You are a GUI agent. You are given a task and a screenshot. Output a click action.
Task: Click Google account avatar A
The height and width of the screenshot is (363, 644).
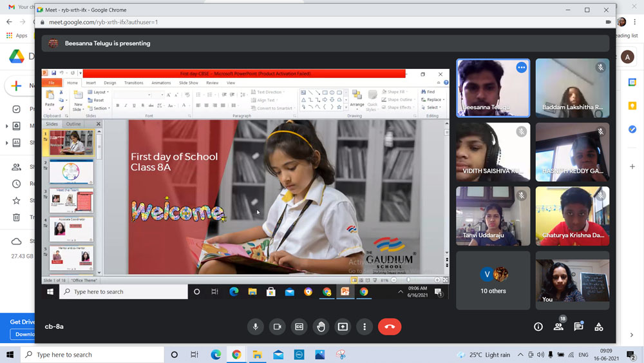tap(627, 57)
